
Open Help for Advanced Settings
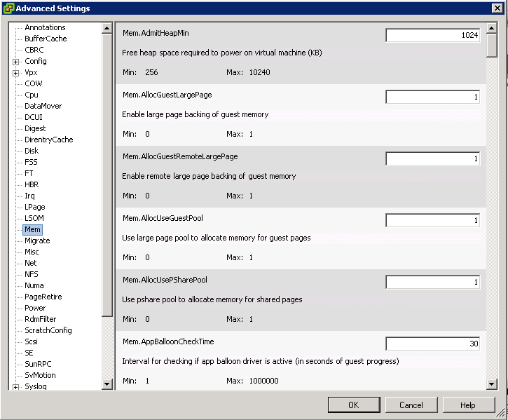click(x=469, y=405)
